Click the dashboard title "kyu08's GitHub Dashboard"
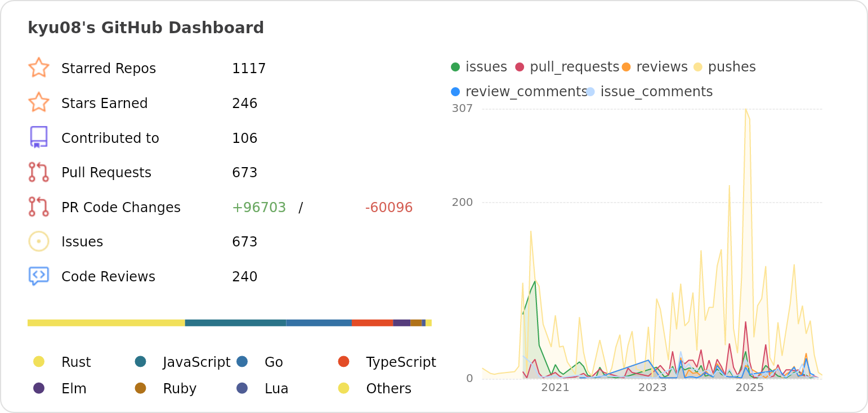 [x=146, y=28]
